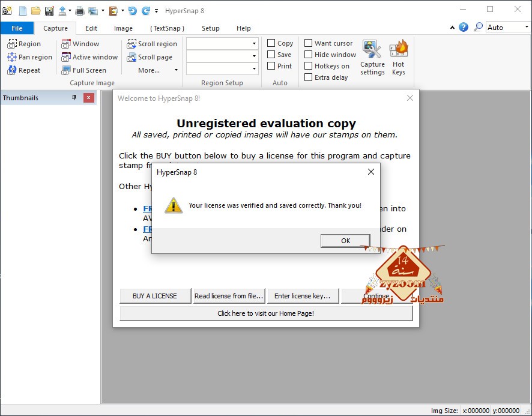
Task: Enable the Copy auto checkbox
Action: [271, 43]
